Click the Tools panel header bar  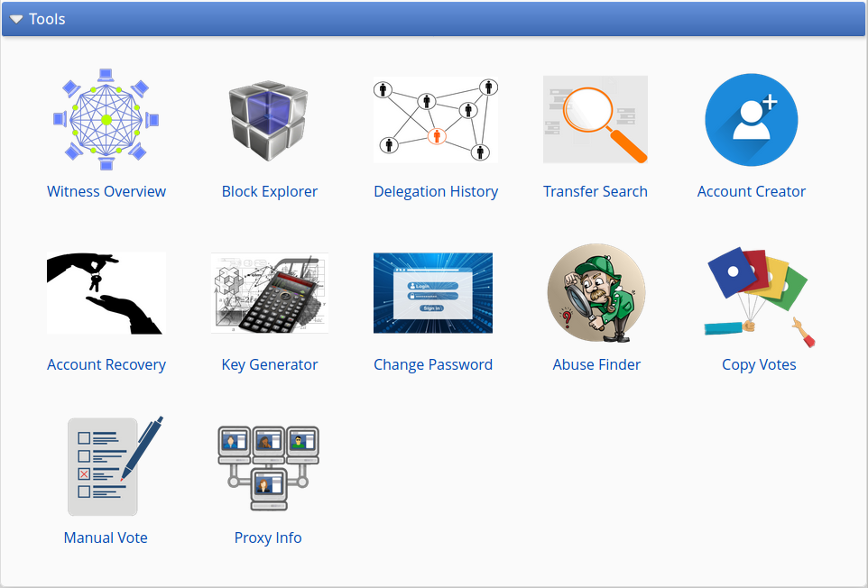tap(433, 19)
